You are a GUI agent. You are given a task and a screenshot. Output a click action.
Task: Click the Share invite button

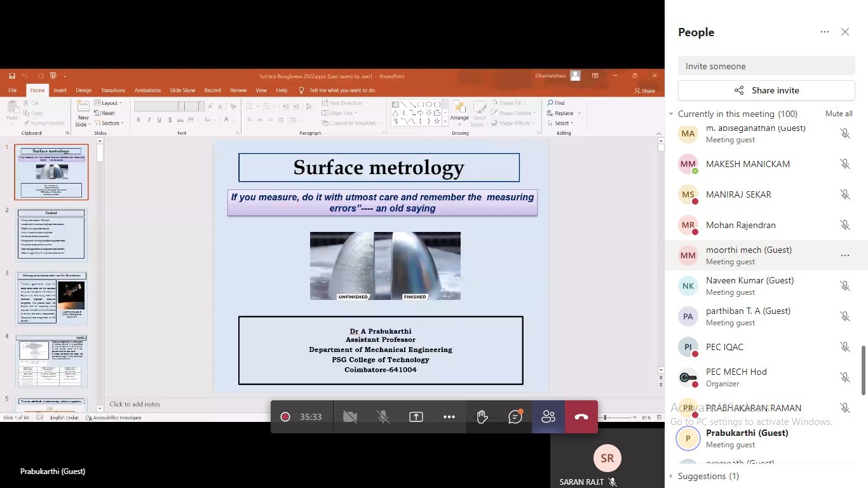pyautogui.click(x=766, y=90)
